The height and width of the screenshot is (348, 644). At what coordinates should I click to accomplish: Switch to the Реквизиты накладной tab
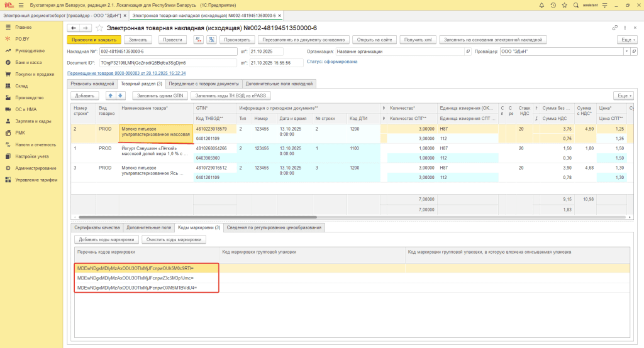click(92, 84)
